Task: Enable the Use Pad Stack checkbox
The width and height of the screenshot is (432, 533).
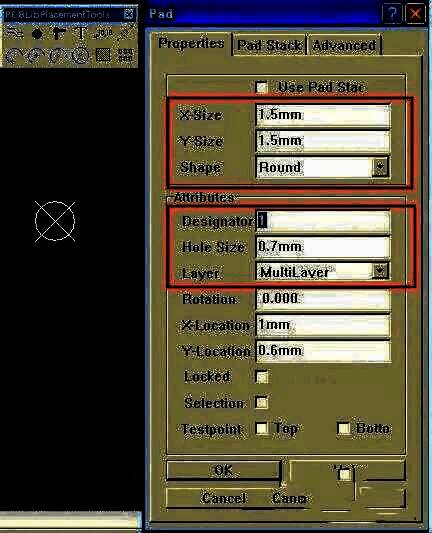Action: (x=261, y=87)
